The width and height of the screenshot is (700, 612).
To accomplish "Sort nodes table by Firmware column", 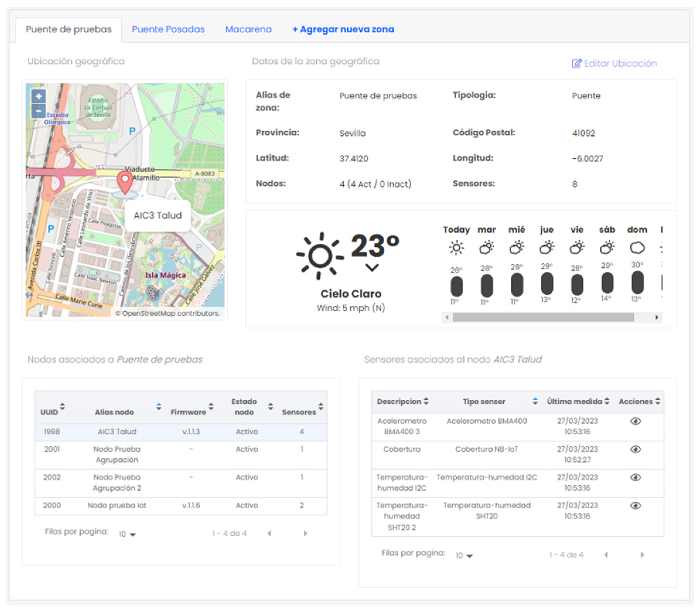I will point(211,406).
